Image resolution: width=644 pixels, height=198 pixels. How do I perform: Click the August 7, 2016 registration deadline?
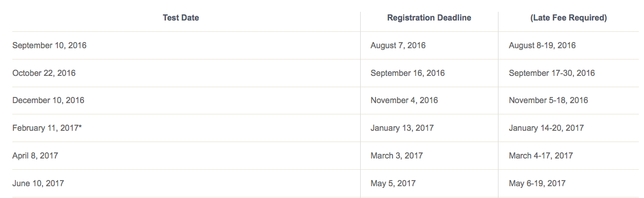pos(398,45)
